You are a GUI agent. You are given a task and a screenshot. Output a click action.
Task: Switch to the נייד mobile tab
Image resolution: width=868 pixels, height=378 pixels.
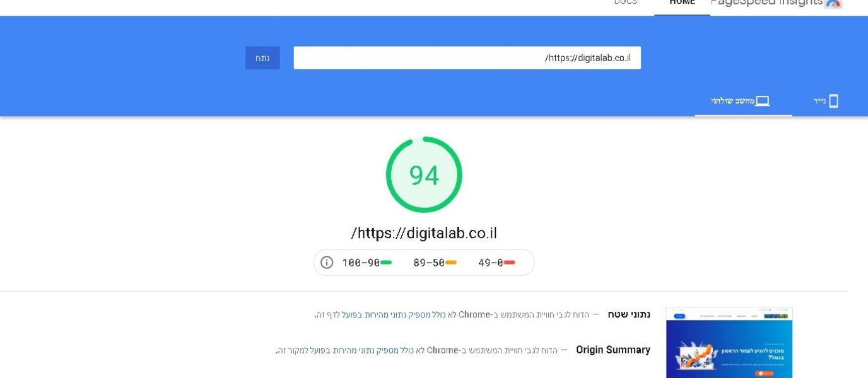point(827,101)
